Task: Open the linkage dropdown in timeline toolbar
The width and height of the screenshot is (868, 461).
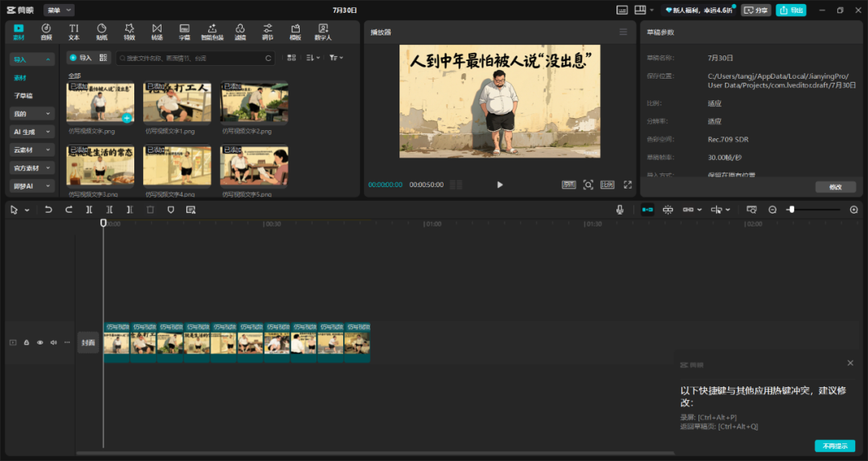Action: coord(692,210)
